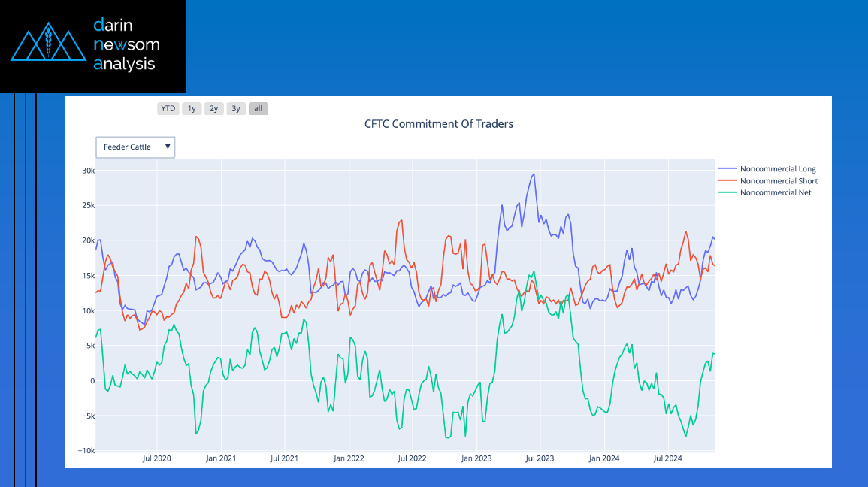The height and width of the screenshot is (487, 868).
Task: Toggle Noncommercial Long legend entry
Action: coord(767,169)
